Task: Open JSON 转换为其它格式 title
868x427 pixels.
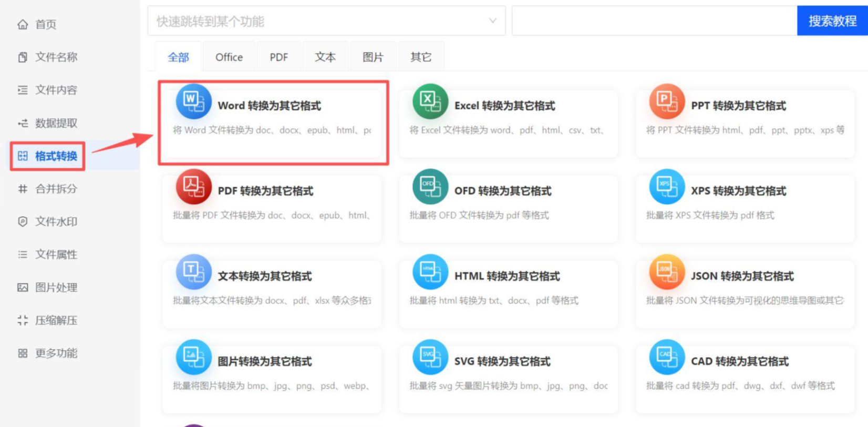Action: (742, 276)
